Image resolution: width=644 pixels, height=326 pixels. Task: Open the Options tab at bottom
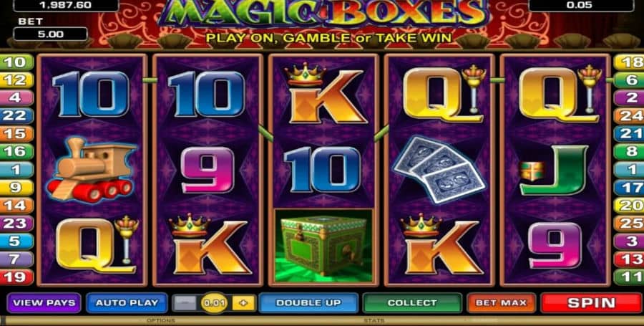pyautogui.click(x=160, y=321)
